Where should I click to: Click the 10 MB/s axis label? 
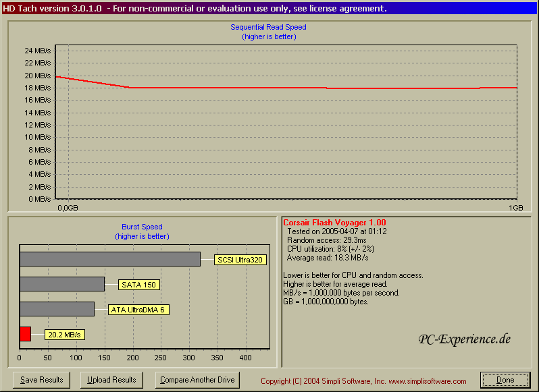37,138
